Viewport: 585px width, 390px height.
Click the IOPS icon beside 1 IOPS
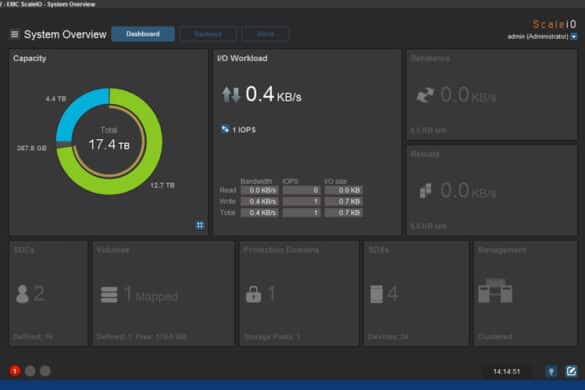tap(225, 129)
